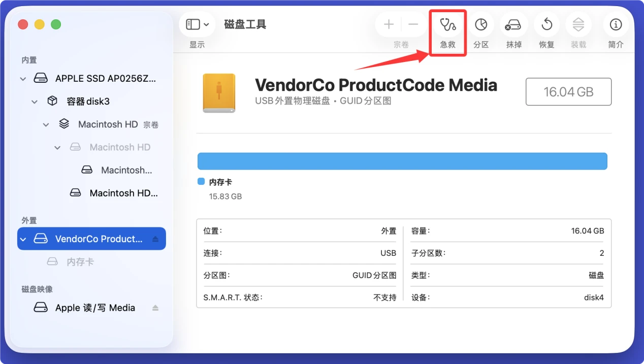
Task: Collapse the 容器 disk3 tree item
Action: pyautogui.click(x=35, y=101)
